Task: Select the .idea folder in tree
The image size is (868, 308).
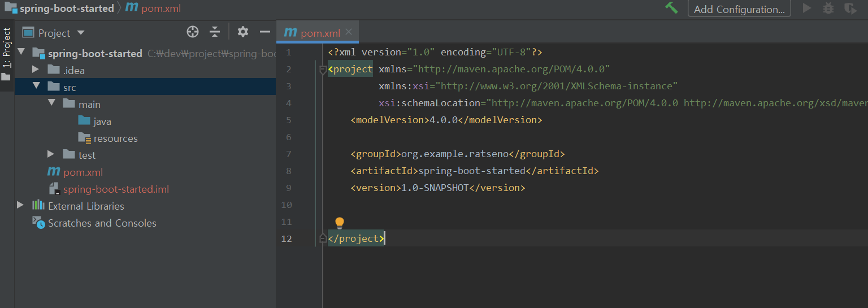Action: [x=73, y=70]
